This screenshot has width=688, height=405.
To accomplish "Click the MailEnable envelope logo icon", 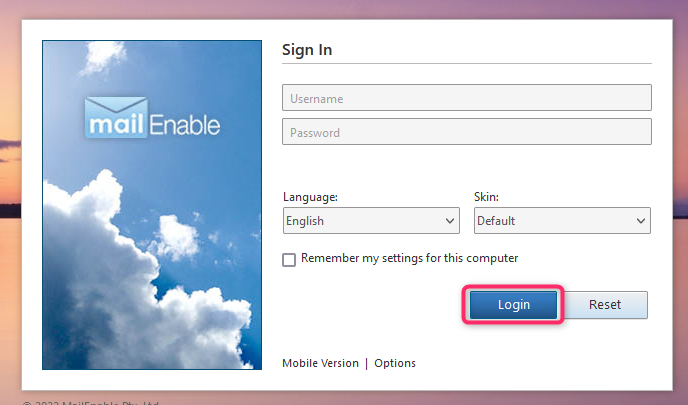I will click(x=116, y=118).
